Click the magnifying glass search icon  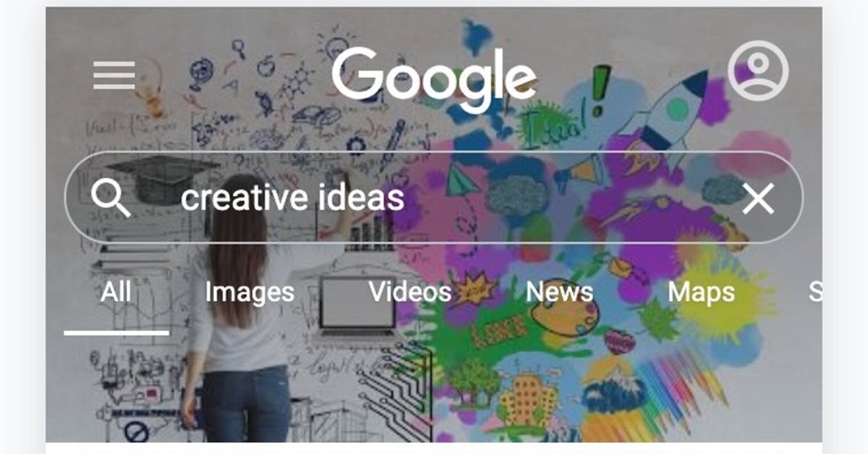tap(111, 197)
